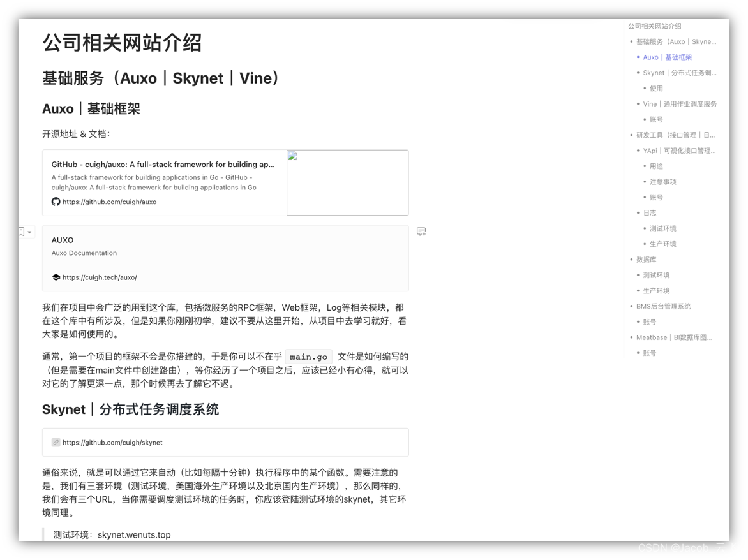748x560 pixels.
Task: Open the AUXO documentation card title
Action: coord(63,240)
